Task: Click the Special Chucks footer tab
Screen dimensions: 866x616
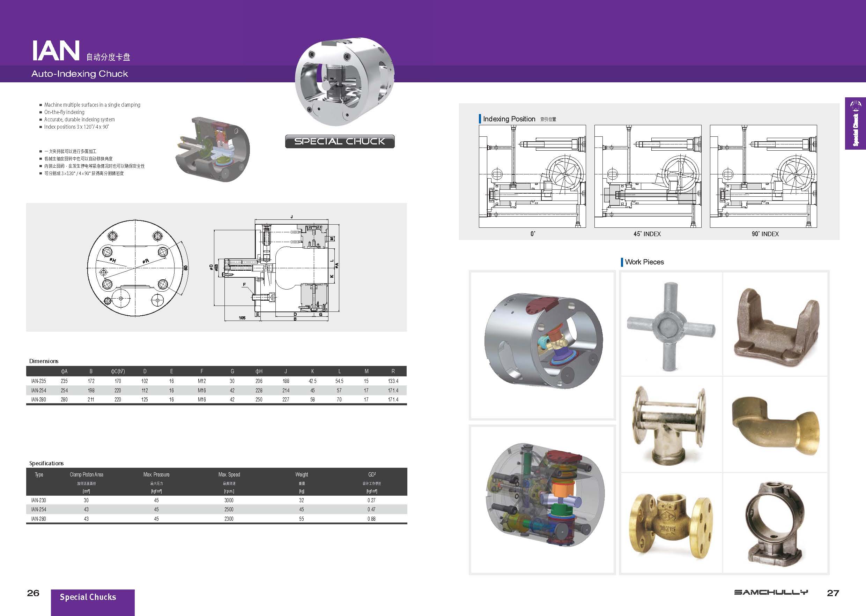Action: coord(88,597)
